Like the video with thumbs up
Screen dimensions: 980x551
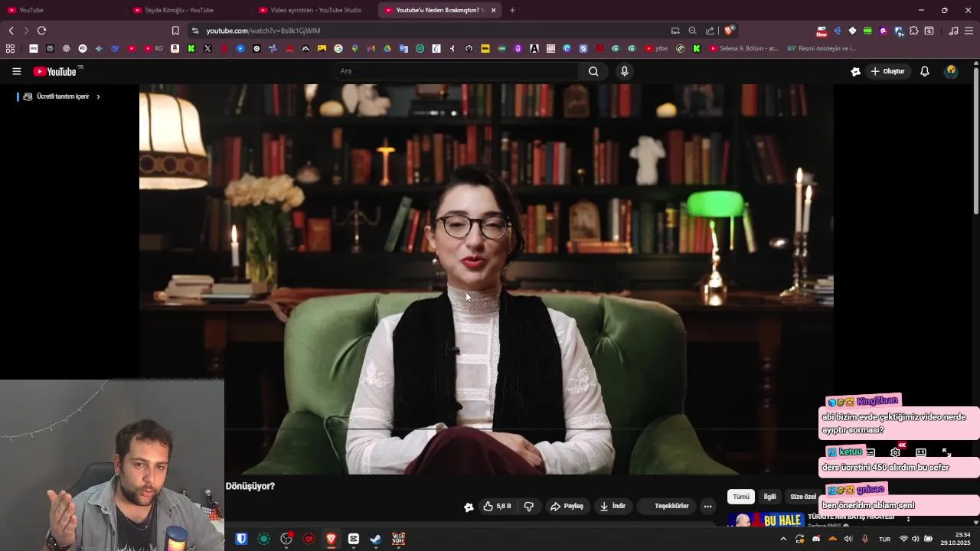(497, 506)
